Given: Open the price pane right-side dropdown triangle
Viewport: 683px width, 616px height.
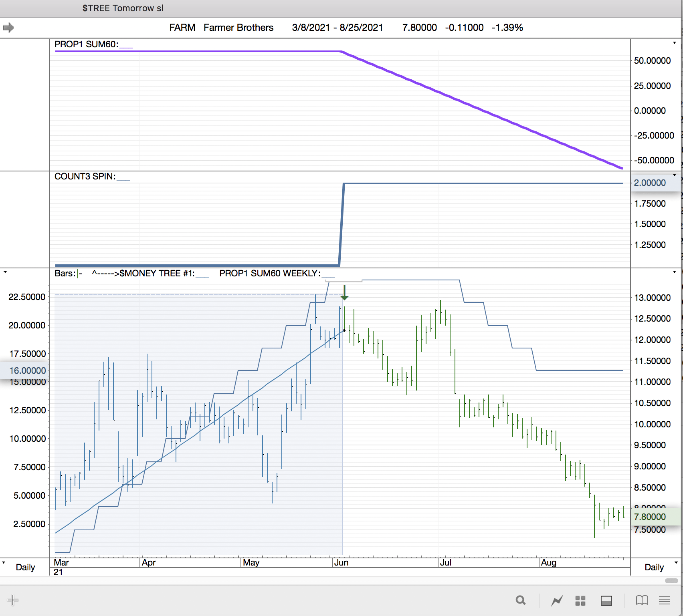Looking at the screenshot, I should 675,272.
